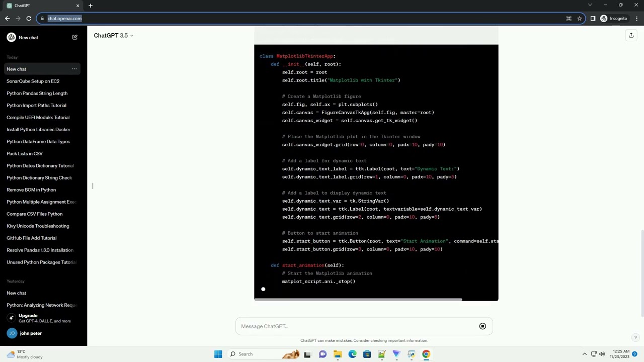The height and width of the screenshot is (362, 644).
Task: Open the clock showing 12:25 AM
Action: tap(619, 354)
